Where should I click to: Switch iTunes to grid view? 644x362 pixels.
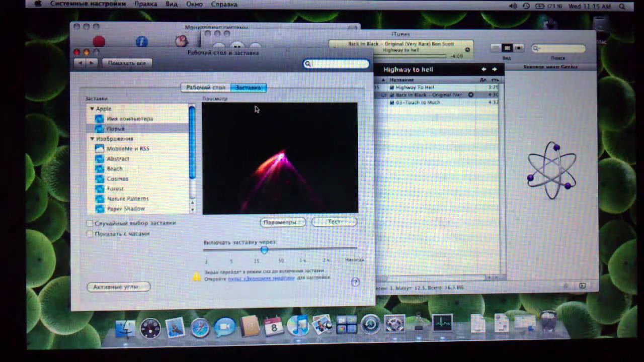pos(507,48)
